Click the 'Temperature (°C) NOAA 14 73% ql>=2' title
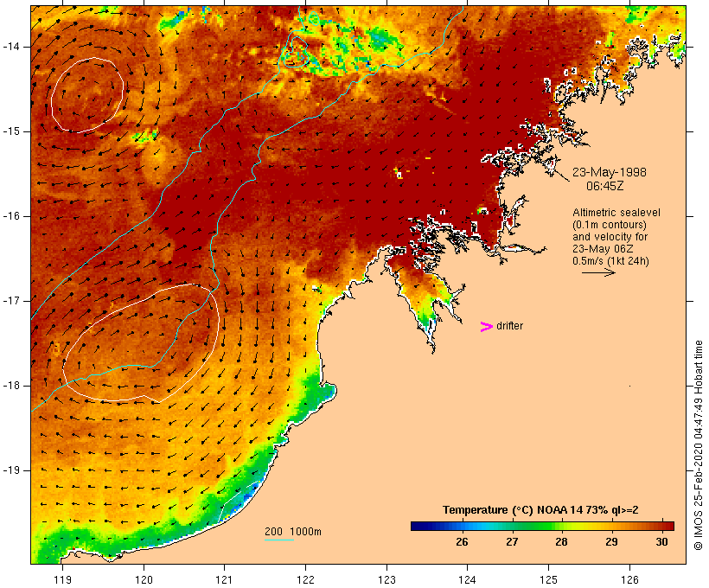The image size is (709, 588). coord(540,510)
